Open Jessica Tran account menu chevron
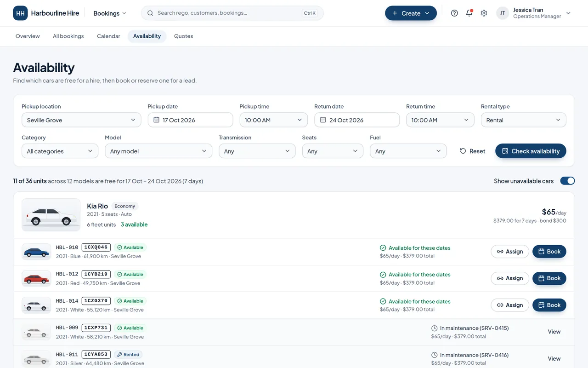This screenshot has width=588, height=368. [x=568, y=13]
